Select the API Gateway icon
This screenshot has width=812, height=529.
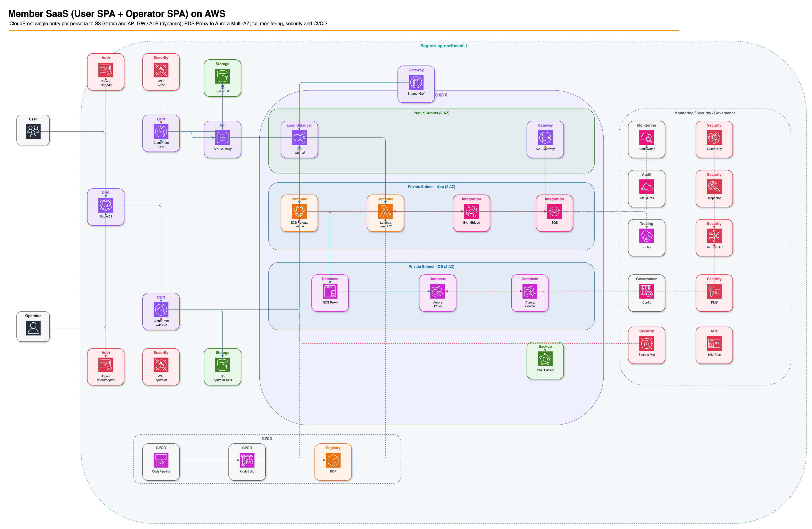click(223, 137)
